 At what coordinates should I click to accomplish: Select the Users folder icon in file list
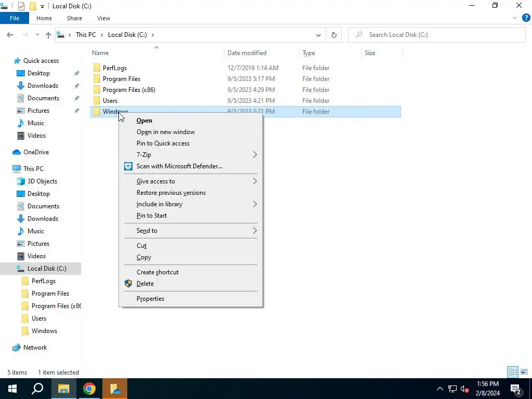tap(97, 100)
